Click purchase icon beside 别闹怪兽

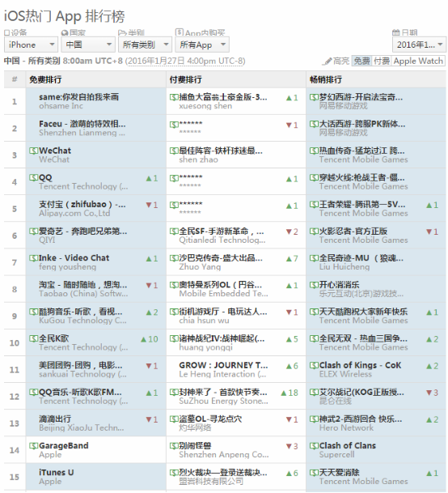[x=174, y=446]
